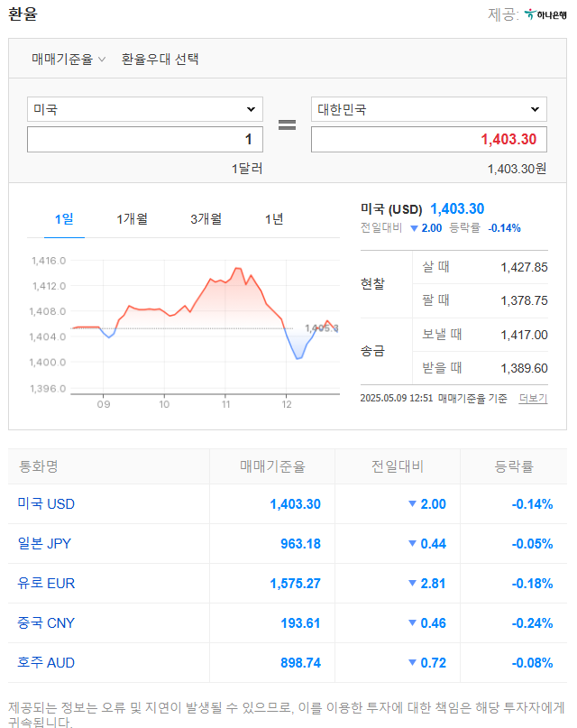Click the remittance send rate 1,417.00
The image size is (577, 728).
(x=524, y=335)
